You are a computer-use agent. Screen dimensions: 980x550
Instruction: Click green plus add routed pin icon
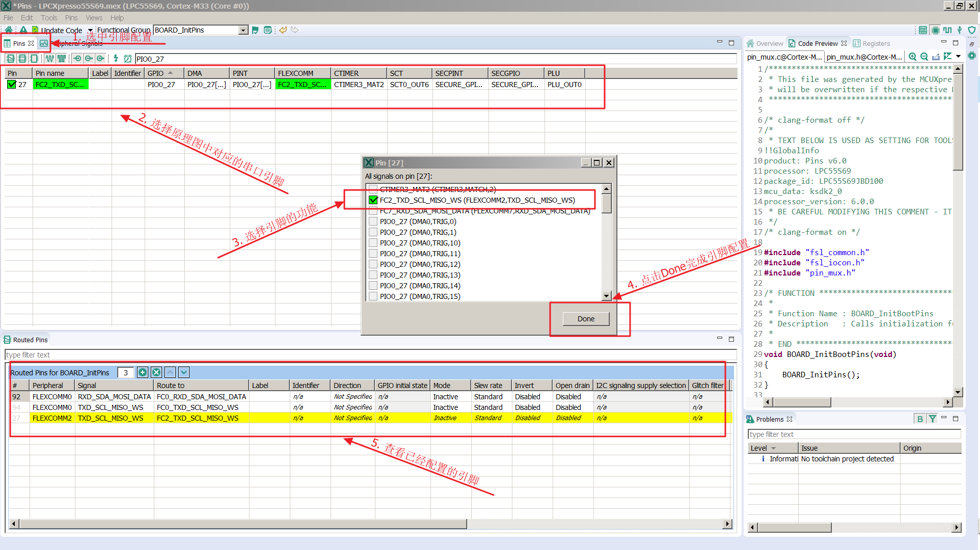(143, 373)
